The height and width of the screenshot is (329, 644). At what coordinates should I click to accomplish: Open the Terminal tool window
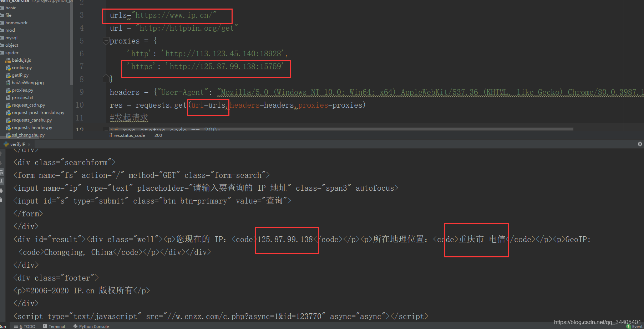click(x=54, y=326)
